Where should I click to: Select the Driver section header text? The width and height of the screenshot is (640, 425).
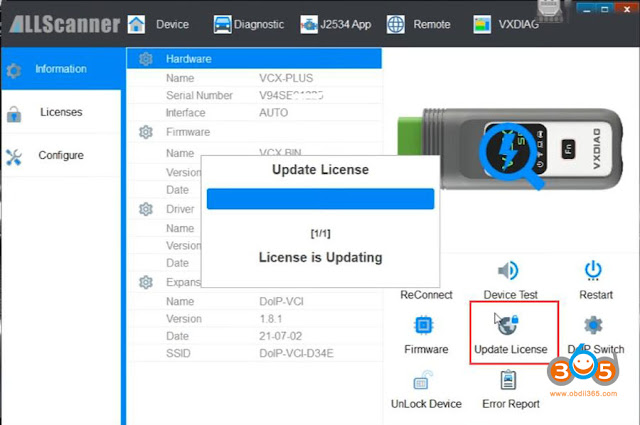180,209
